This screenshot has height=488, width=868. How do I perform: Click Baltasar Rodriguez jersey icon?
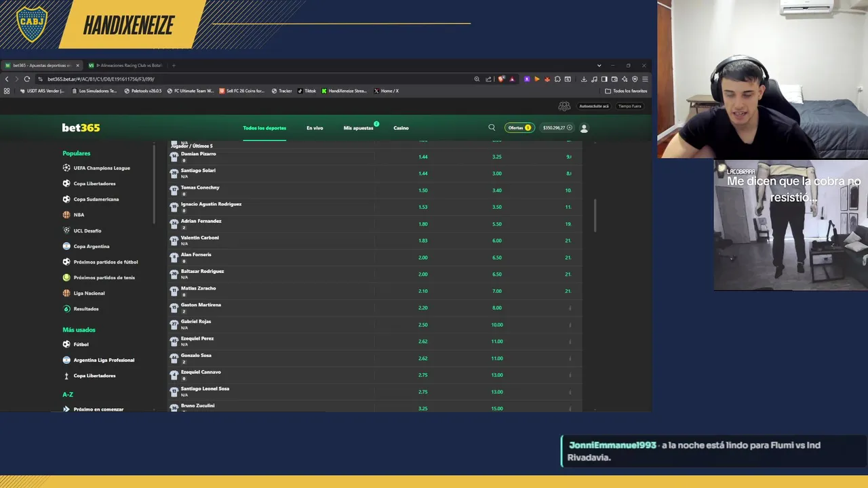[x=174, y=274]
